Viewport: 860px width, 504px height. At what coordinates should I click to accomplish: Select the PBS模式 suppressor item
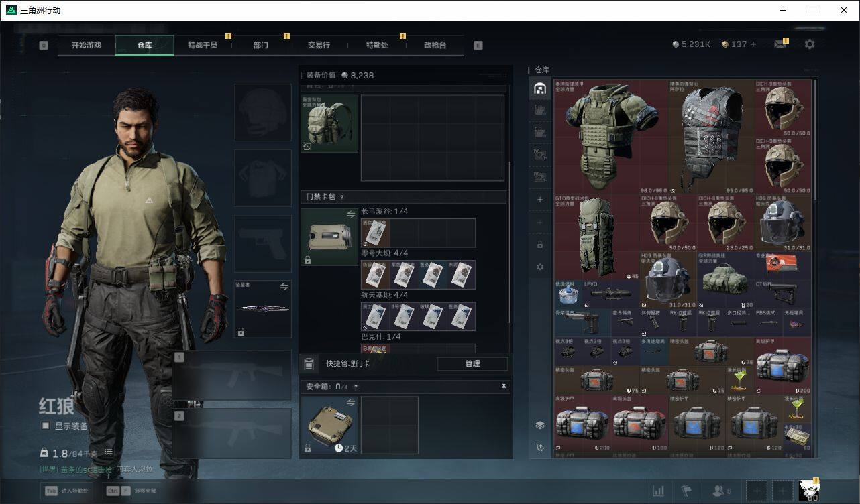pos(768,322)
